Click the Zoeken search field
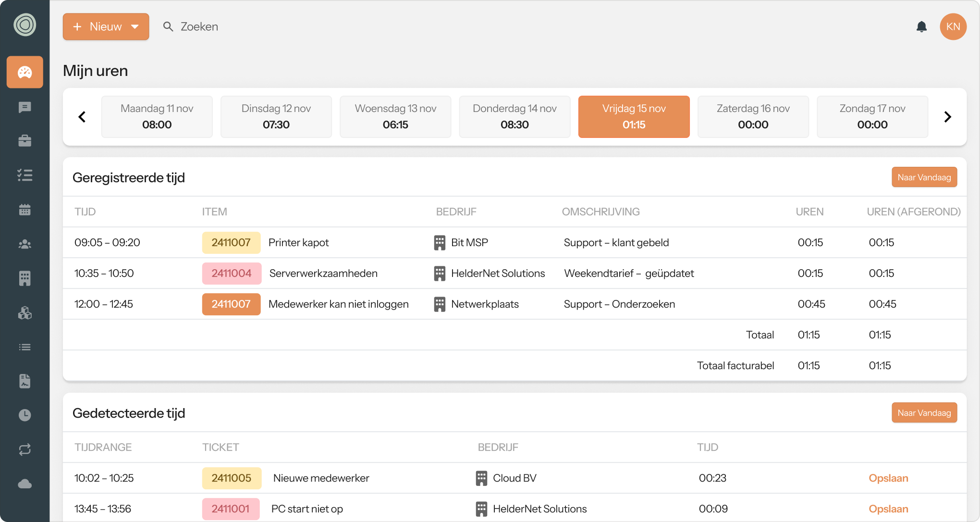This screenshot has height=522, width=980. 199,26
